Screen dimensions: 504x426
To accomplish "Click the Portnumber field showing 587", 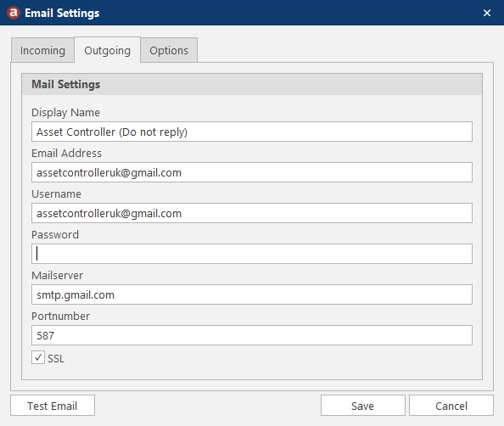I will point(252,335).
